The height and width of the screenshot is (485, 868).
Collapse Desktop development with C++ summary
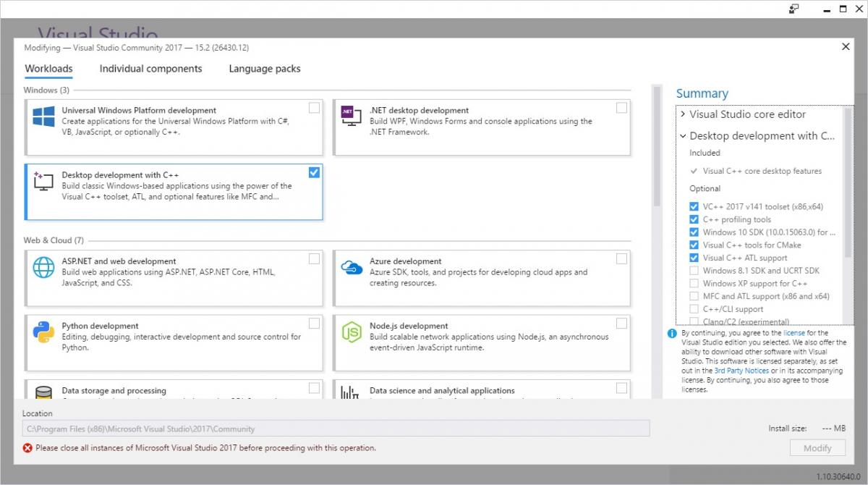click(x=683, y=136)
